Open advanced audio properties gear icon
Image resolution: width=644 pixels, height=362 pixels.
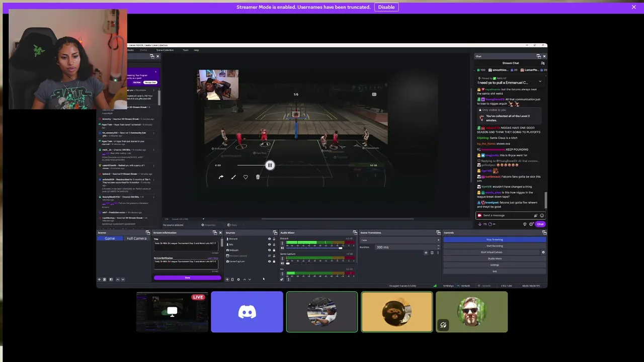point(282,280)
